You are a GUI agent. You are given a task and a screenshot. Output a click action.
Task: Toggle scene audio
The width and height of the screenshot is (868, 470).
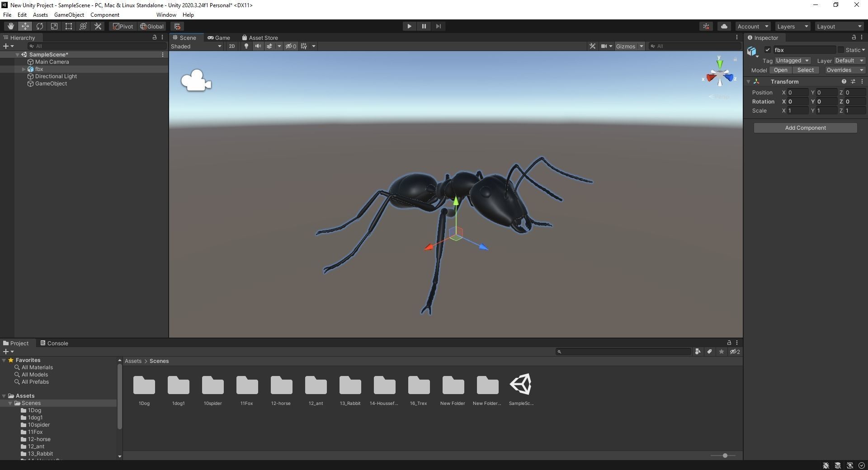click(258, 46)
